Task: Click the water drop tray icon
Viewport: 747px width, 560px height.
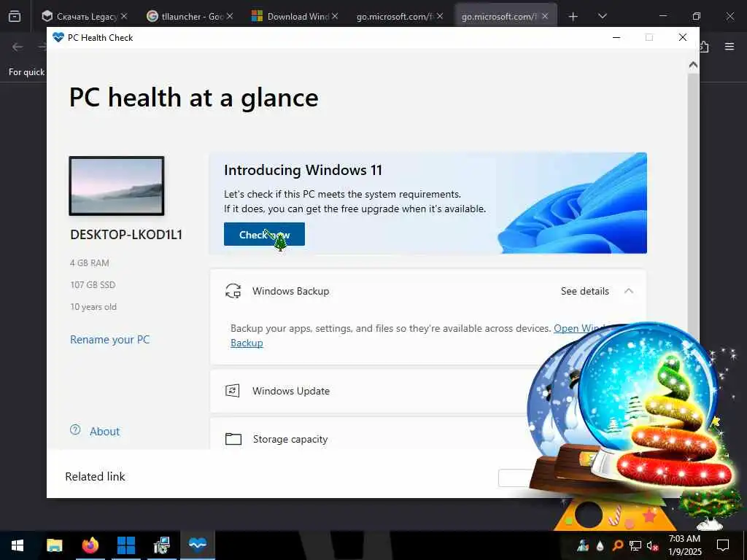Action: 600,545
